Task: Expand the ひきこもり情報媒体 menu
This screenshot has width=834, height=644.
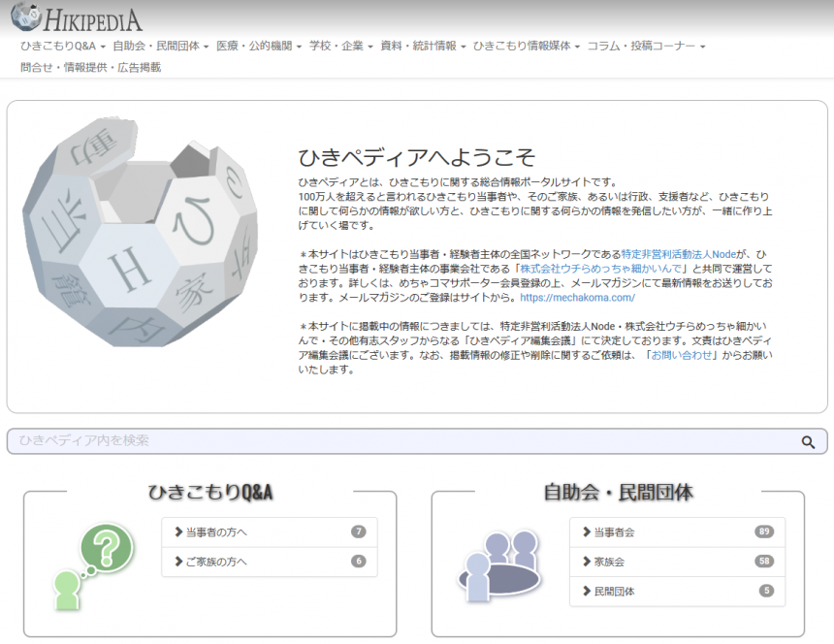Action: point(526,46)
